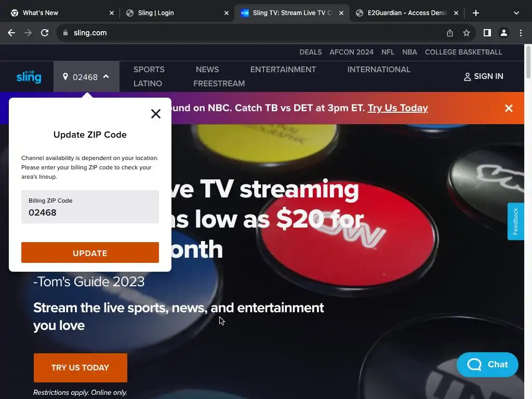The width and height of the screenshot is (532, 399).
Task: Close the What's New tab
Action: point(112,13)
